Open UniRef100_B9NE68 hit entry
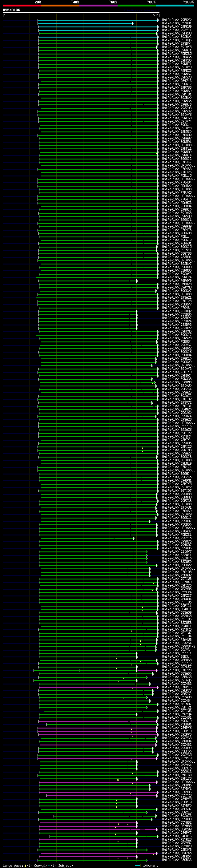Image resolution: width=197 pixels, height=868 pixels. click(x=177, y=118)
